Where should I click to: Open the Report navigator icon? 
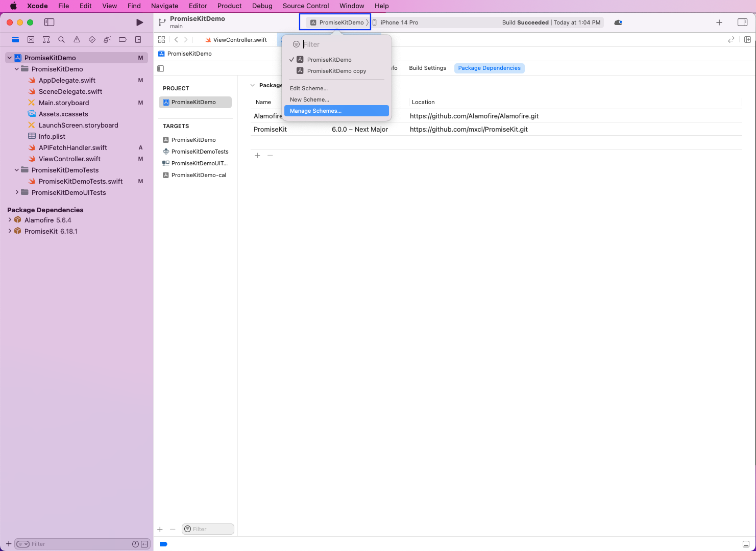coord(138,40)
